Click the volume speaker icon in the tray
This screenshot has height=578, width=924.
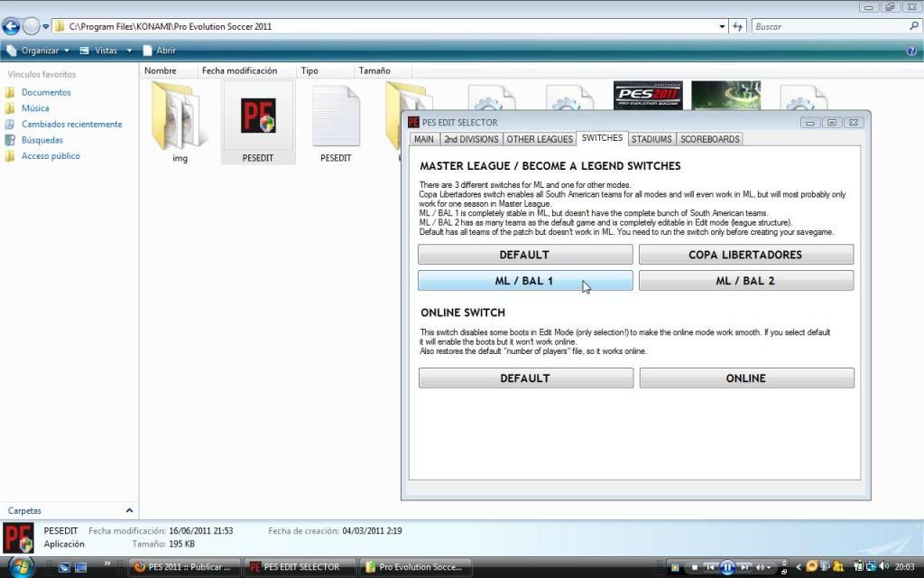coord(883,567)
